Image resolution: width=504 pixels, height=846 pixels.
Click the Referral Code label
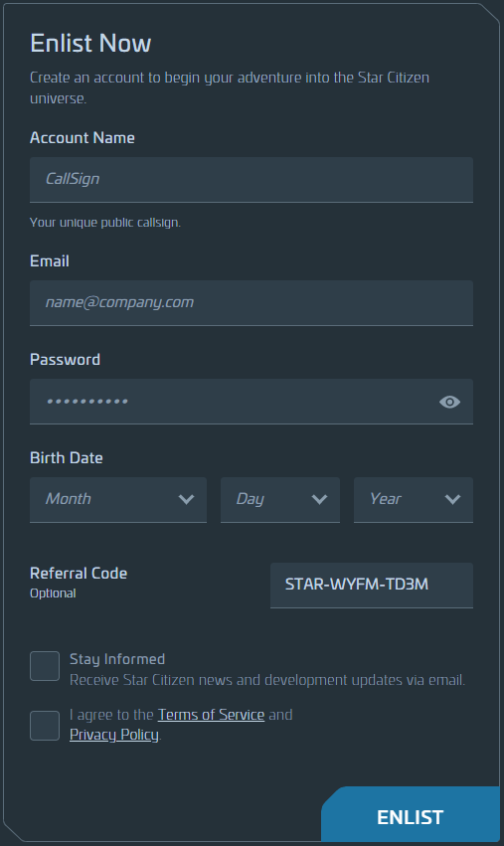click(79, 573)
